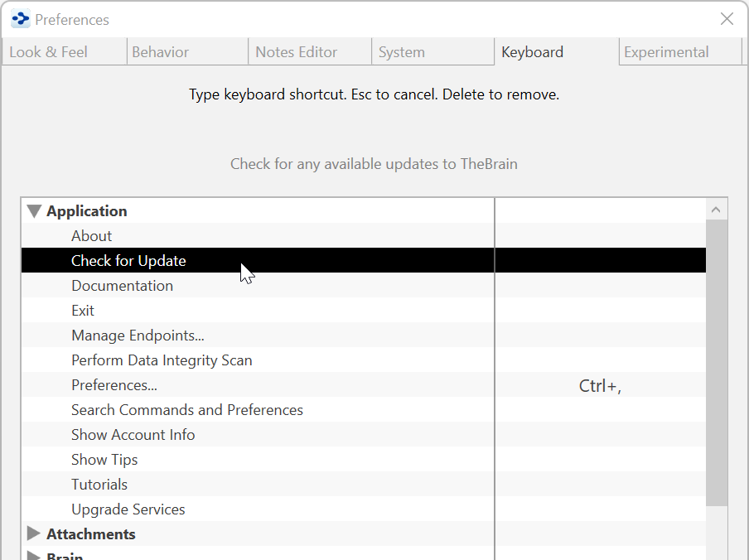
Task: Select the Show Account Info row
Action: point(133,435)
